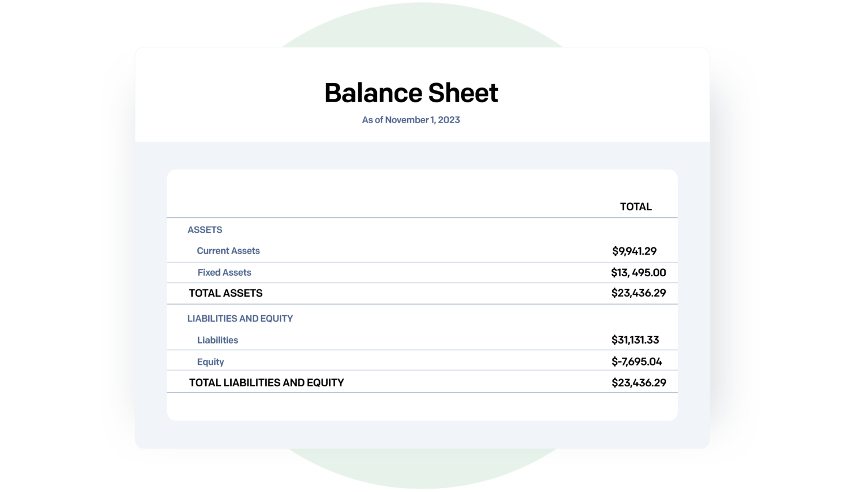The height and width of the screenshot is (492, 868).
Task: Select the $9,941.29 Current Assets value
Action: click(633, 250)
